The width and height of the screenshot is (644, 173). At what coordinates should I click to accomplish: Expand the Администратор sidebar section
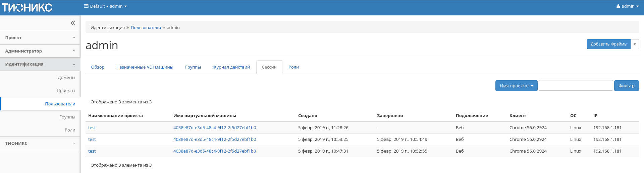[x=40, y=51]
